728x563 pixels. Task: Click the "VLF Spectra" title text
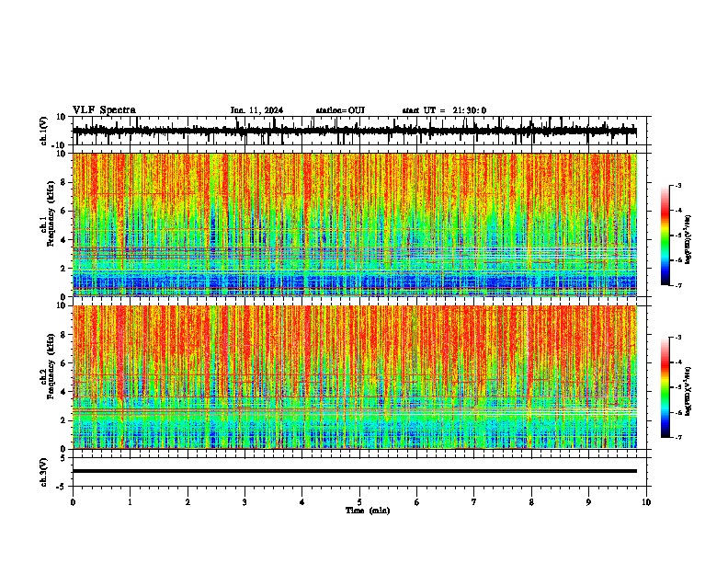click(104, 110)
